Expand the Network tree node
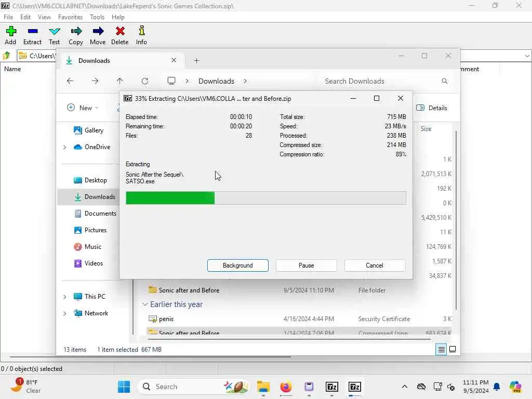Viewport: 532px width, 399px height. [x=64, y=313]
